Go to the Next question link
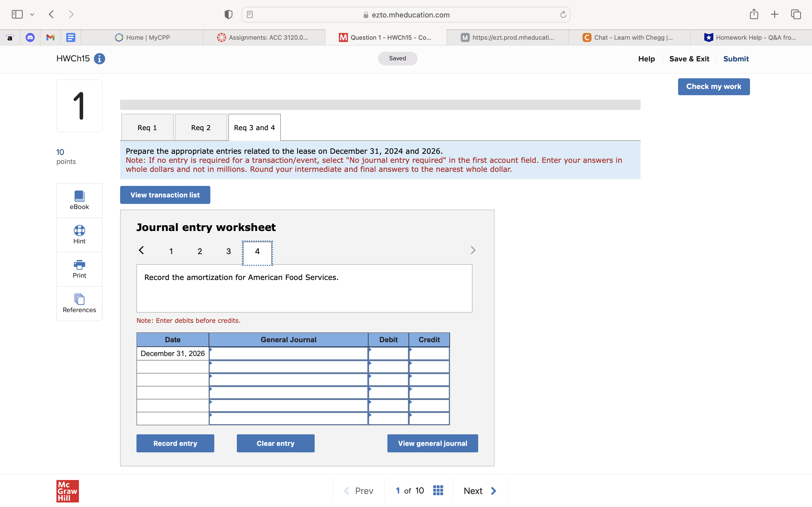This screenshot has height=507, width=812. [480, 491]
